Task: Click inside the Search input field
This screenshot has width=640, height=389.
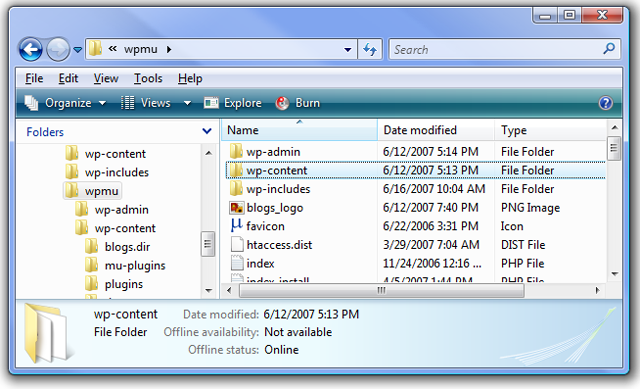Action: pos(496,49)
